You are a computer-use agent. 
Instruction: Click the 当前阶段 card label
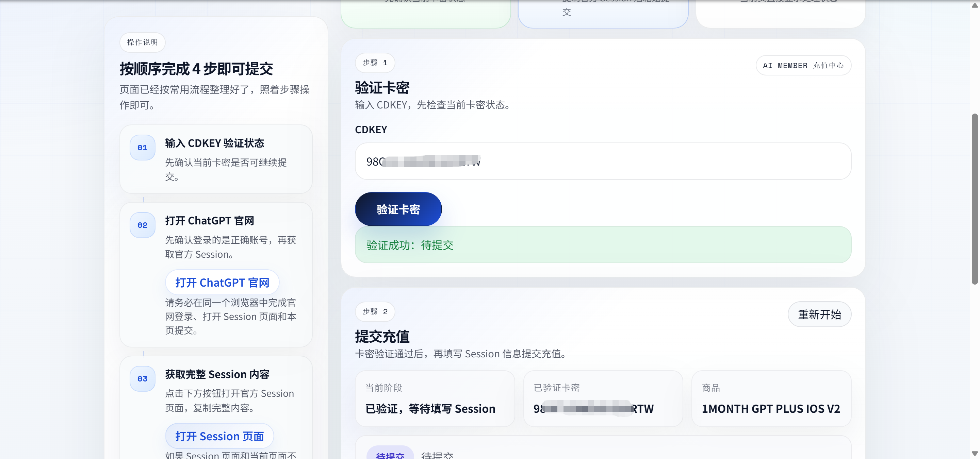tap(383, 388)
